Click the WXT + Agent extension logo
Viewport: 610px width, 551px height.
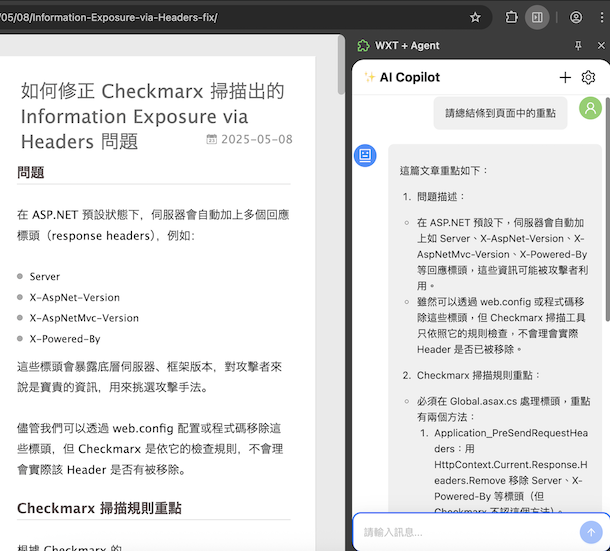coord(363,46)
